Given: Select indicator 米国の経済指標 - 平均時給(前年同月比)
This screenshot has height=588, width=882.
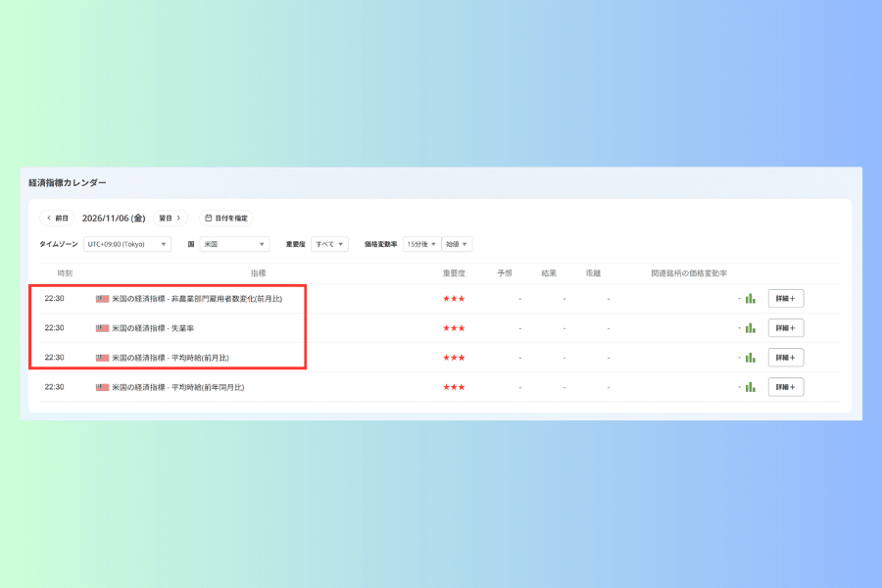Looking at the screenshot, I should pyautogui.click(x=177, y=387).
